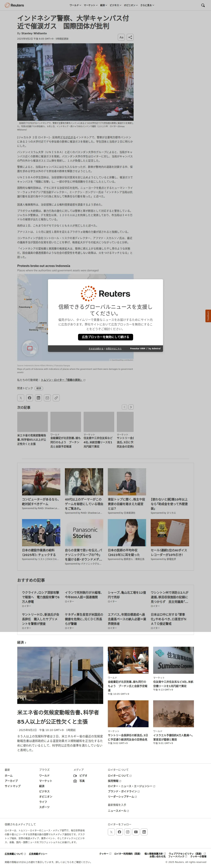The height and width of the screenshot is (868, 211).
Task: Open ライフ in the footer ブラウズ list
Action: click(x=43, y=802)
